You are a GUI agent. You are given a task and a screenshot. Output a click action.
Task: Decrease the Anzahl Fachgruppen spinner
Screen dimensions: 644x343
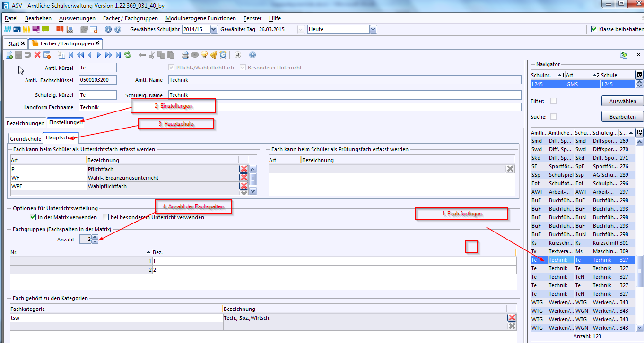pyautogui.click(x=95, y=241)
